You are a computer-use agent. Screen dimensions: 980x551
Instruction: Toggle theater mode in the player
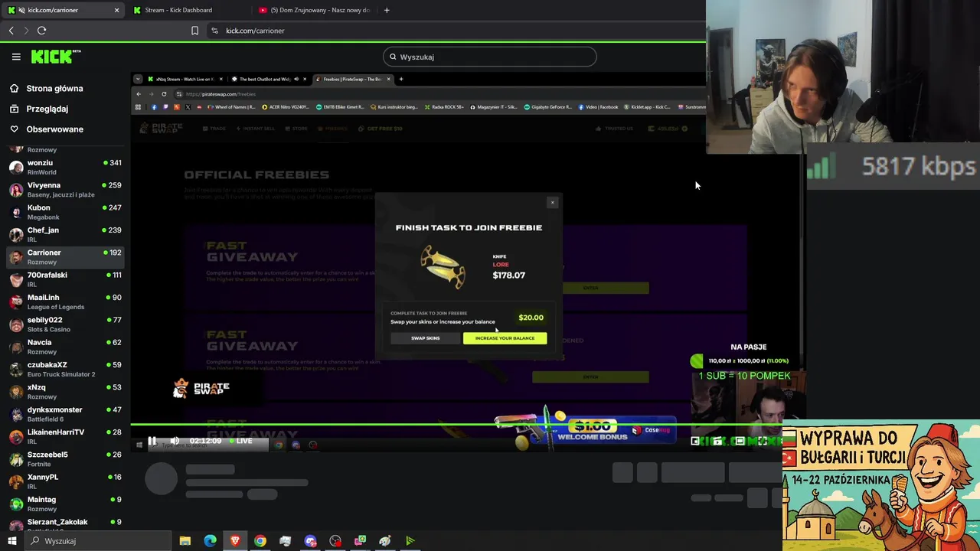pyautogui.click(x=740, y=441)
